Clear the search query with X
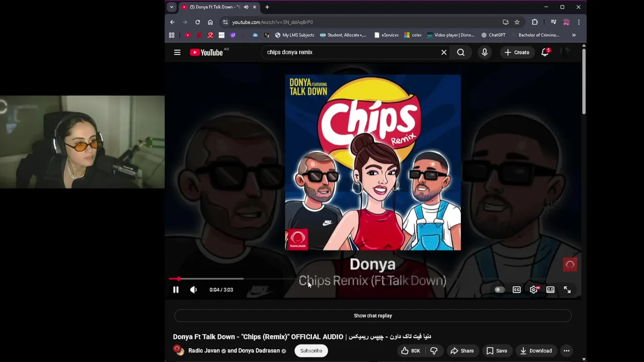 click(x=444, y=52)
